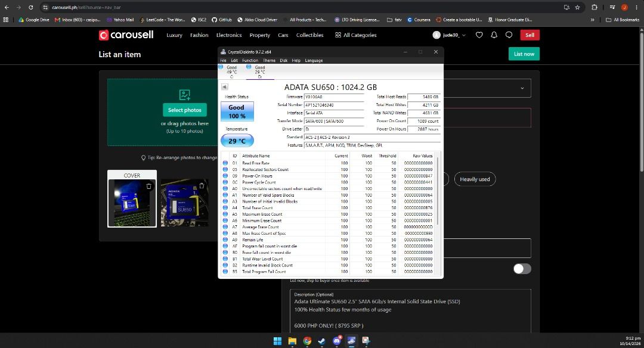This screenshot has height=348, width=644.
Task: Go to the Property category link
Action: pos(259,35)
